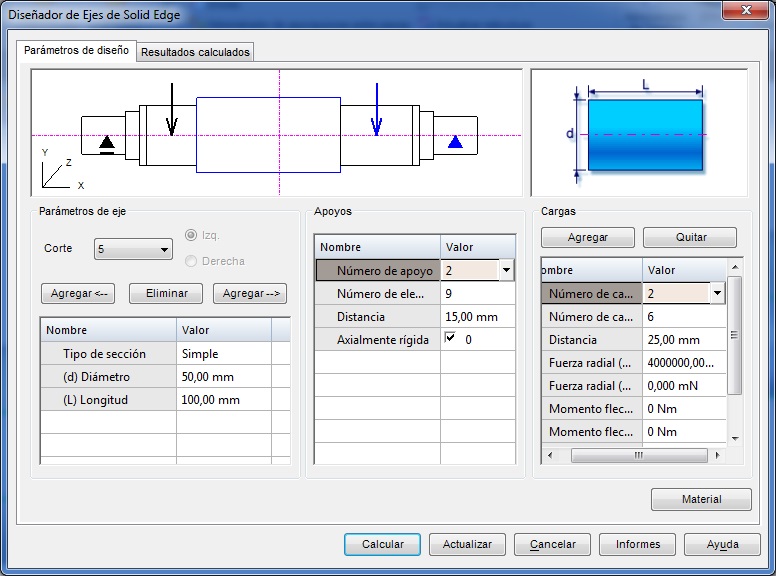
Task: Select the Derecha radio button
Action: 191,261
